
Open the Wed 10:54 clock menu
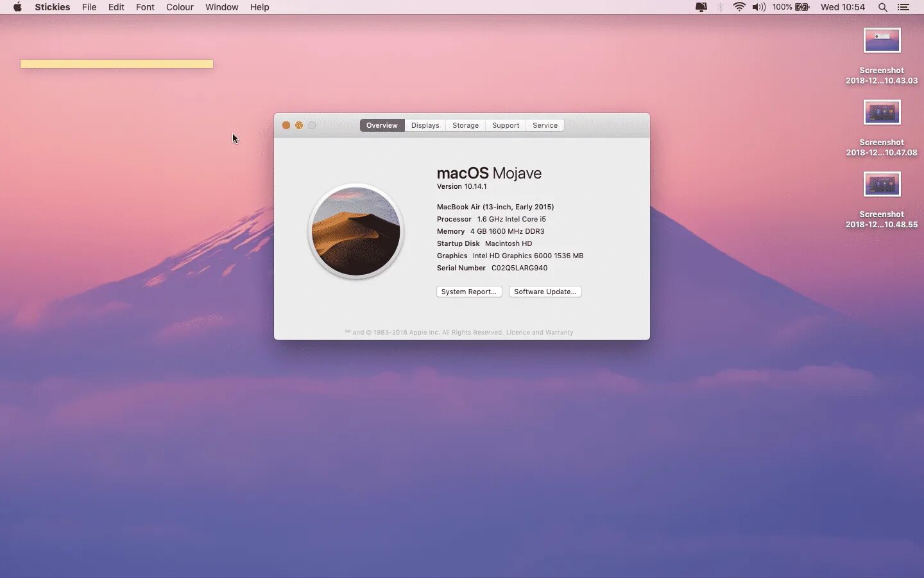[x=843, y=7]
